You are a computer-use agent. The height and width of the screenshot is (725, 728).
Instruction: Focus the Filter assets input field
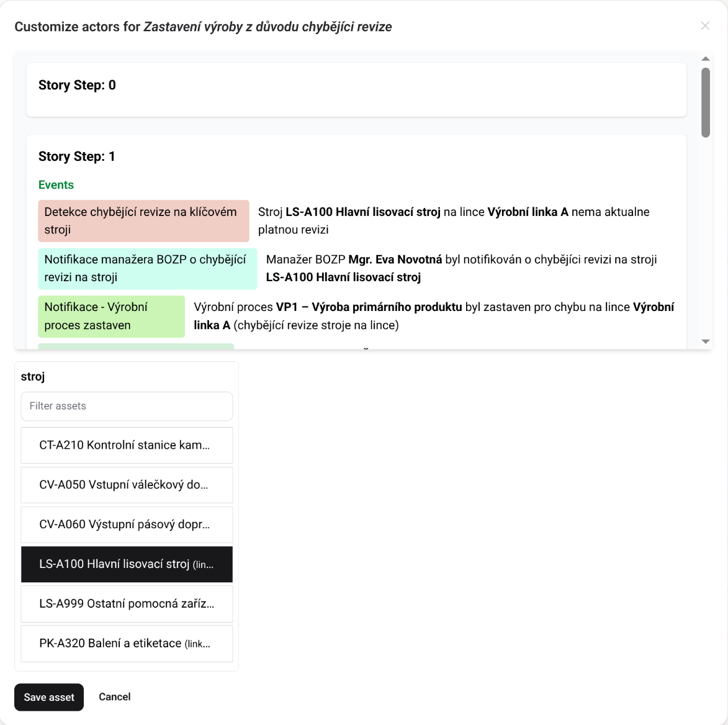(x=127, y=406)
